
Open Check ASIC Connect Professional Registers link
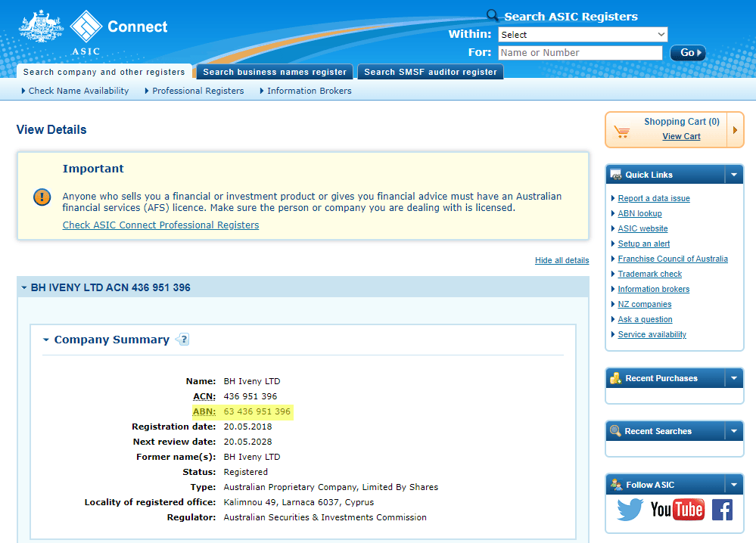160,225
